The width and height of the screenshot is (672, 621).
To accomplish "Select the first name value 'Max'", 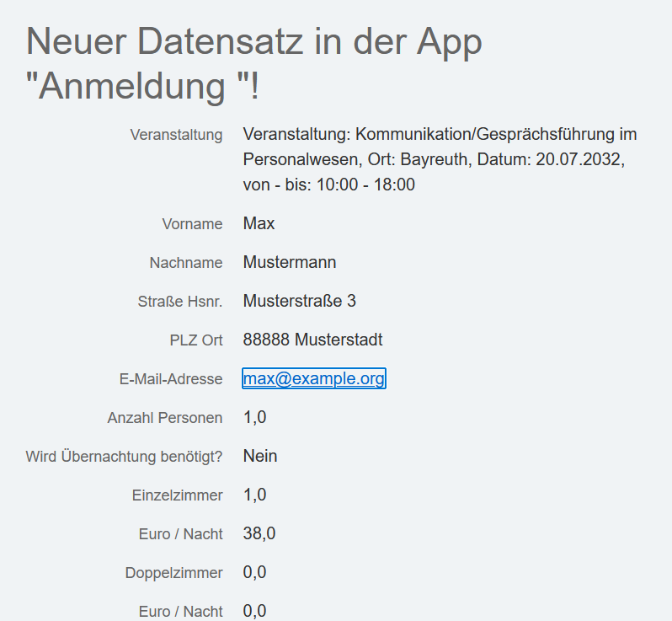I will pos(259,223).
